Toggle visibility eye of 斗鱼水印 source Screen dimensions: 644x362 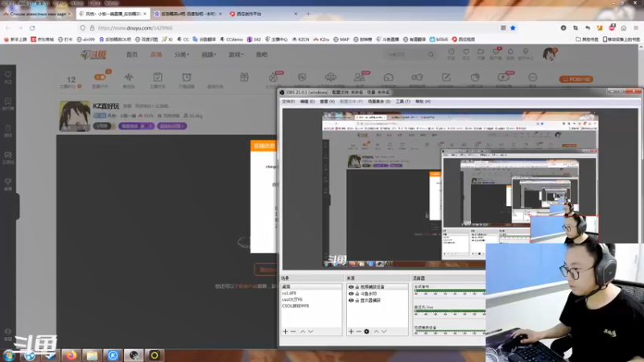coord(351,294)
